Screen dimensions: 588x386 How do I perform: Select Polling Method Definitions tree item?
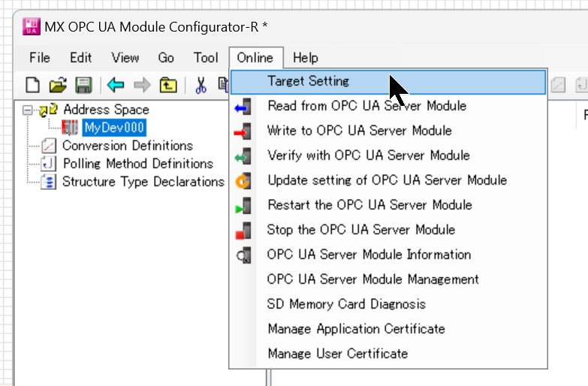(138, 164)
